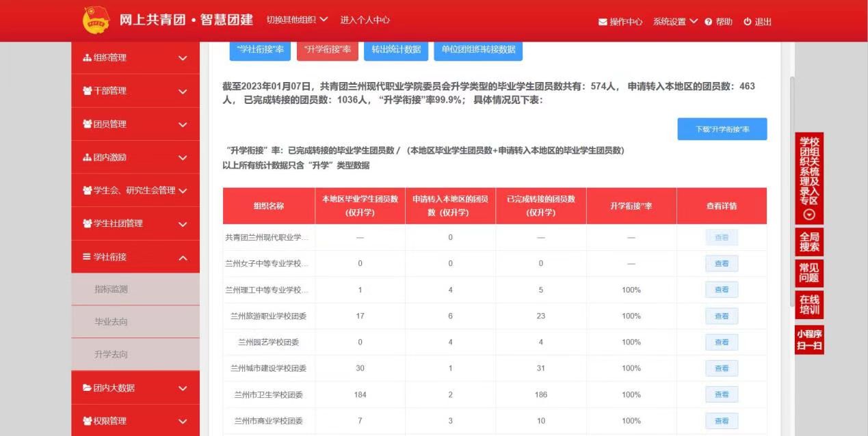Click the 组织管理 hierarchy icon in sidebar
868x436 pixels.
87,58
